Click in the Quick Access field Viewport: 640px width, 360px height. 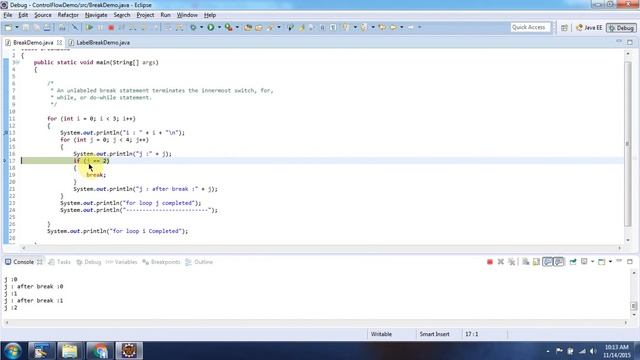click(530, 27)
